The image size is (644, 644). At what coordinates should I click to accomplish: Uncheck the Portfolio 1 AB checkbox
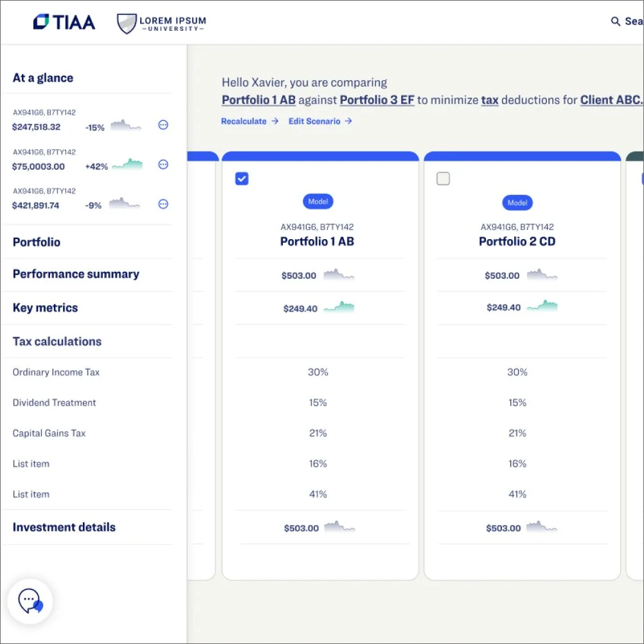pos(242,179)
